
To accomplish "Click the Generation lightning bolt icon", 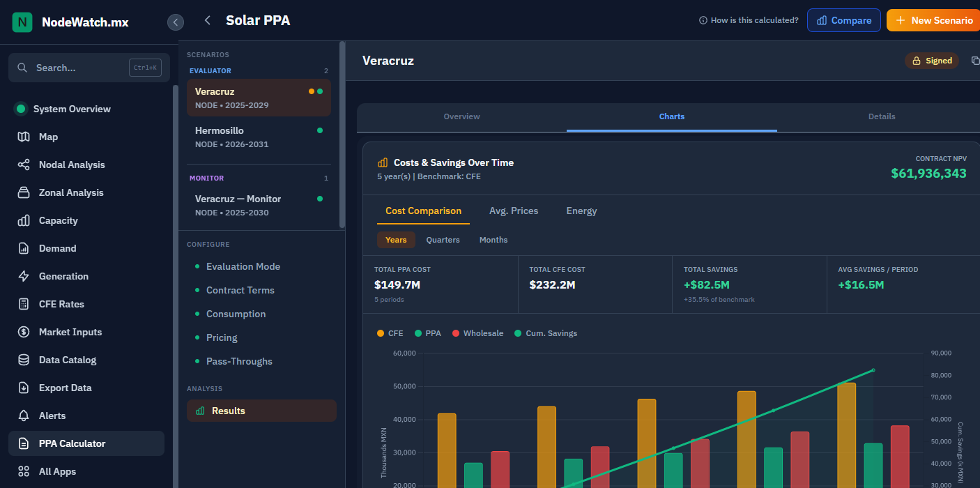I will click(x=24, y=276).
